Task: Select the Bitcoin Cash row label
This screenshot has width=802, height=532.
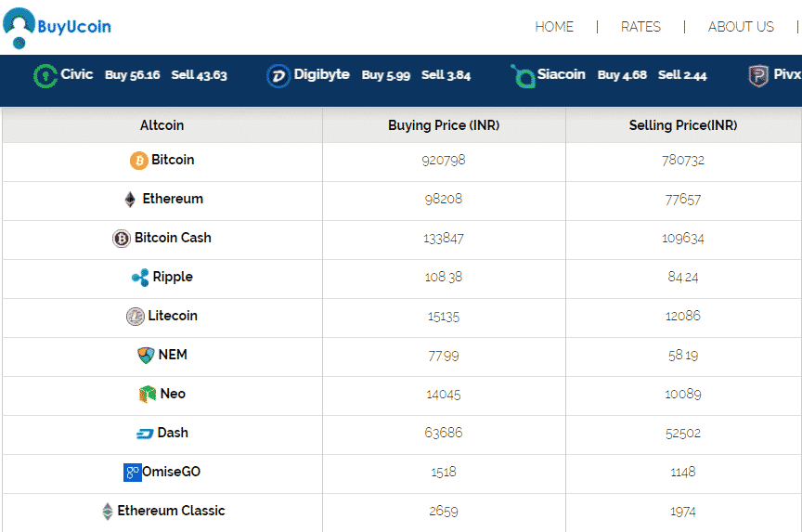Action: (x=173, y=238)
